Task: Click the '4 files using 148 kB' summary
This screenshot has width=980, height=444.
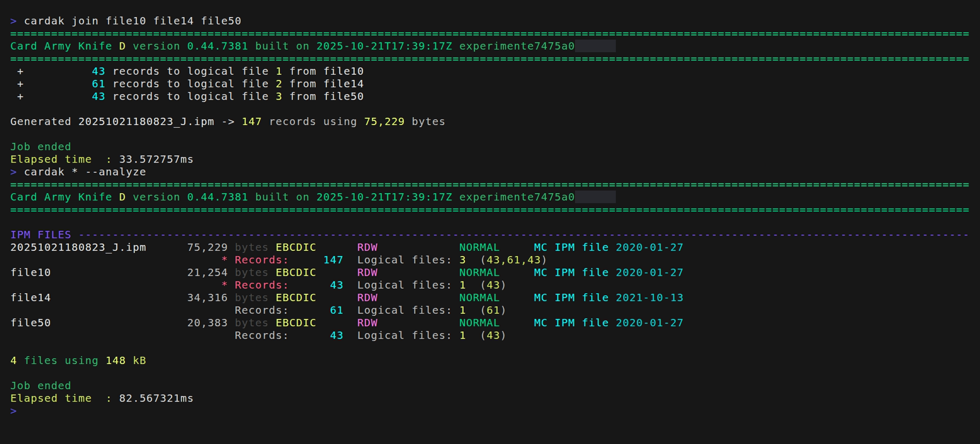Action: (78, 361)
